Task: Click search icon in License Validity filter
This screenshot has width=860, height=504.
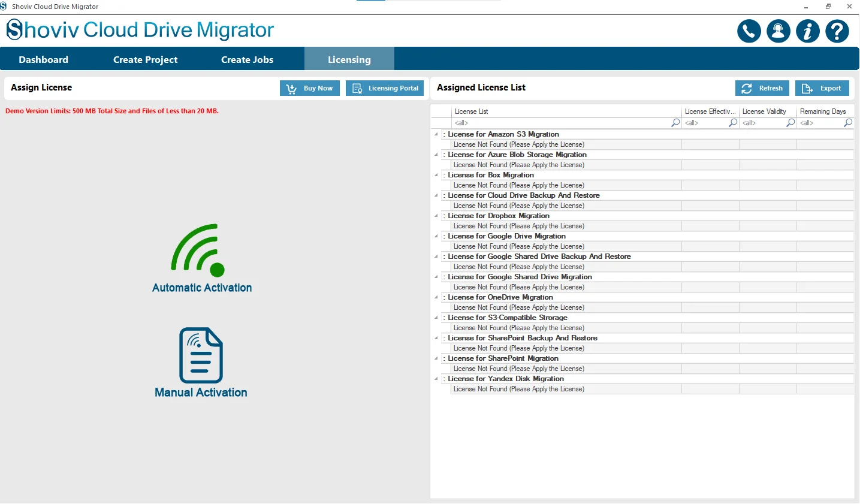Action: 790,123
